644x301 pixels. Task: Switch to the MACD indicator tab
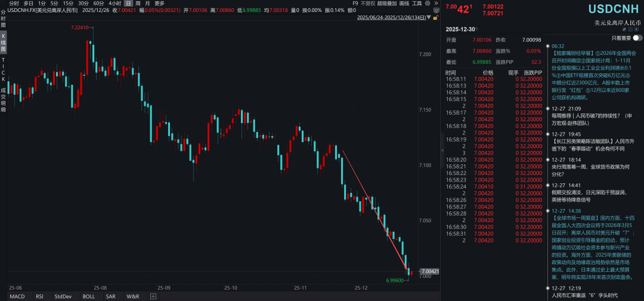tap(17, 296)
